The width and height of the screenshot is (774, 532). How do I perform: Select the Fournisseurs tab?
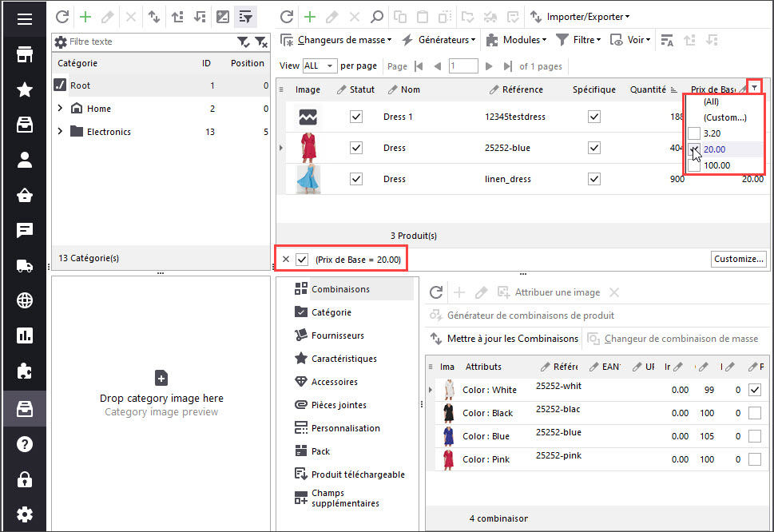338,335
